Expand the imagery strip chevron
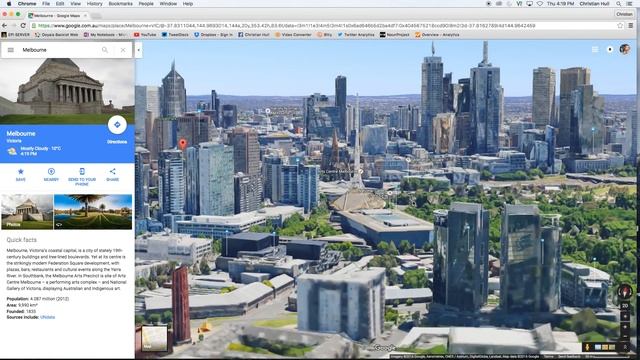This screenshot has width=640, height=360. [625, 347]
